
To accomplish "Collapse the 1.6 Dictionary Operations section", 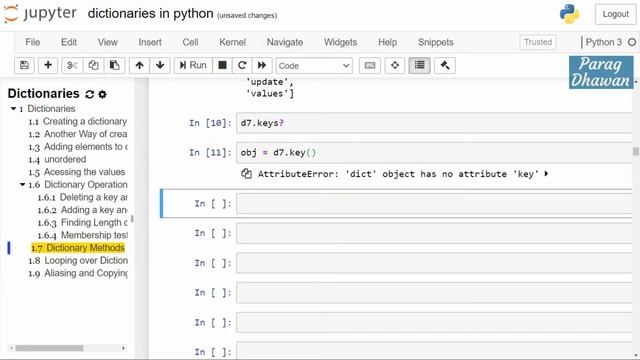I will (x=22, y=184).
